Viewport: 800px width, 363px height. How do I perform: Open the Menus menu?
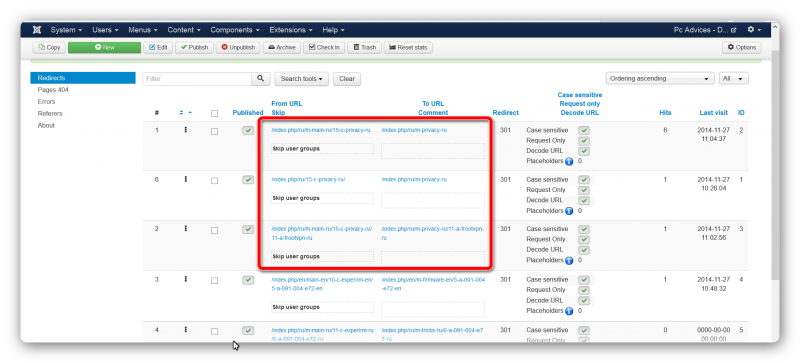click(143, 30)
